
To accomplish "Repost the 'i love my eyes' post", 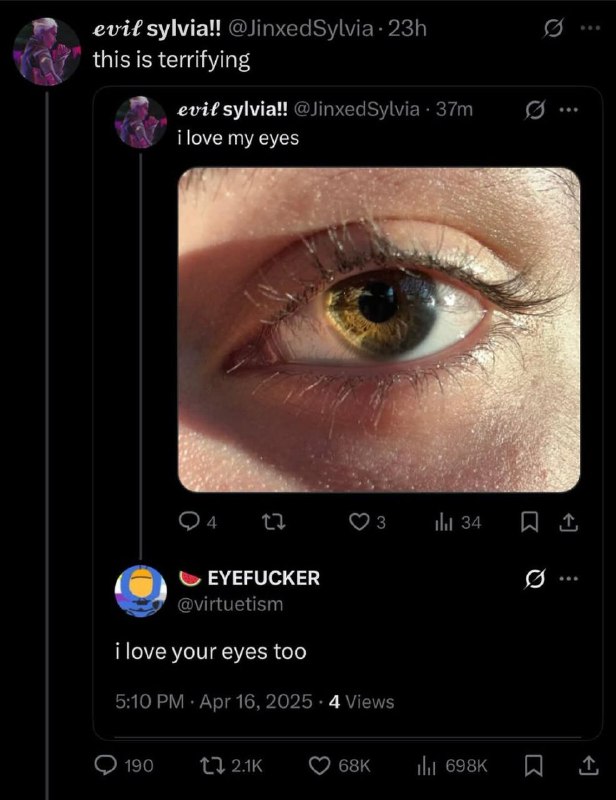I will (273, 522).
